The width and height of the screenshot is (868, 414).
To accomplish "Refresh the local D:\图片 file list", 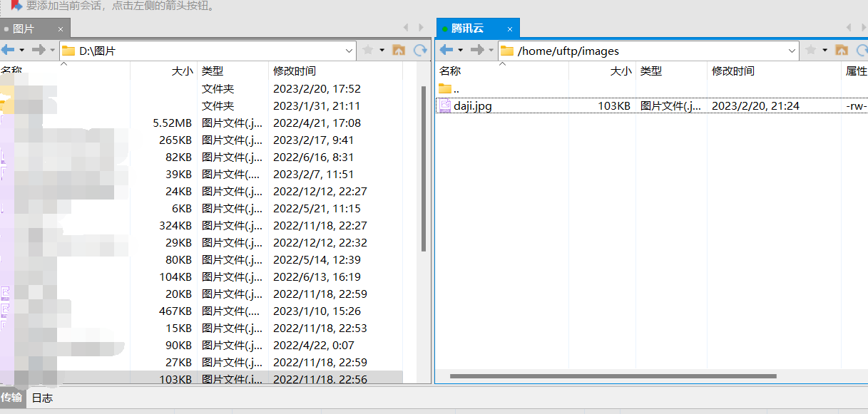I will pyautogui.click(x=421, y=50).
